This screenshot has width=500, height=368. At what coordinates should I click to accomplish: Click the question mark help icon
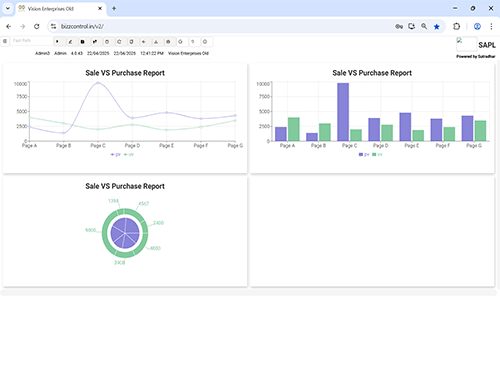(192, 42)
